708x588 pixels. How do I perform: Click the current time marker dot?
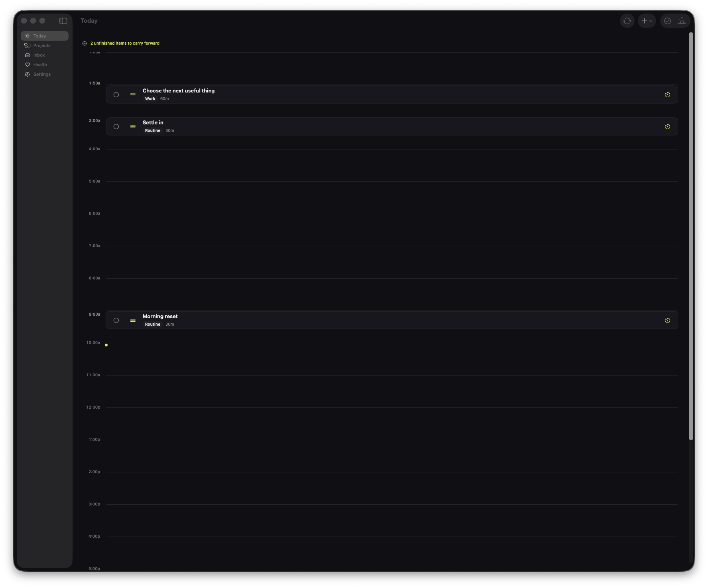[106, 345]
